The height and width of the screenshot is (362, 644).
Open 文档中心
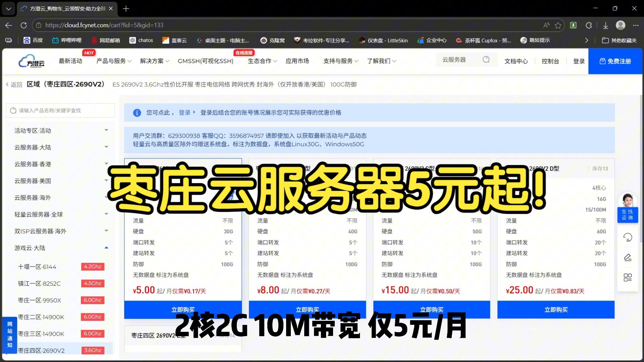click(x=516, y=61)
